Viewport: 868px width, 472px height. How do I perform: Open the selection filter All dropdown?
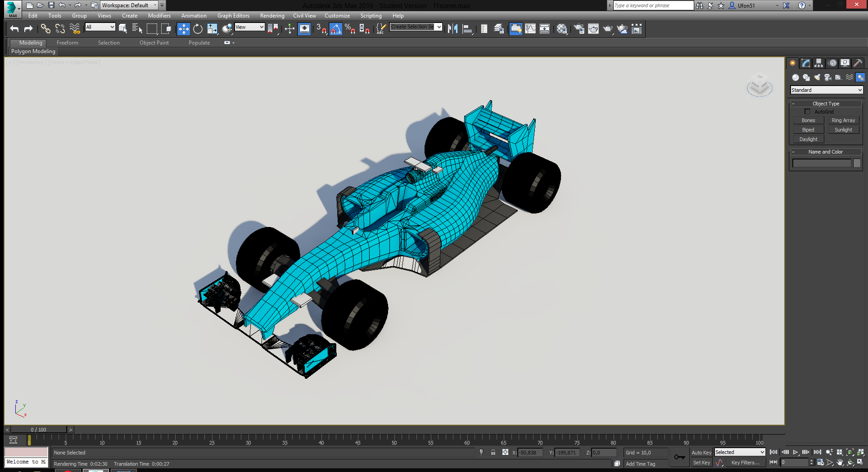pos(100,27)
